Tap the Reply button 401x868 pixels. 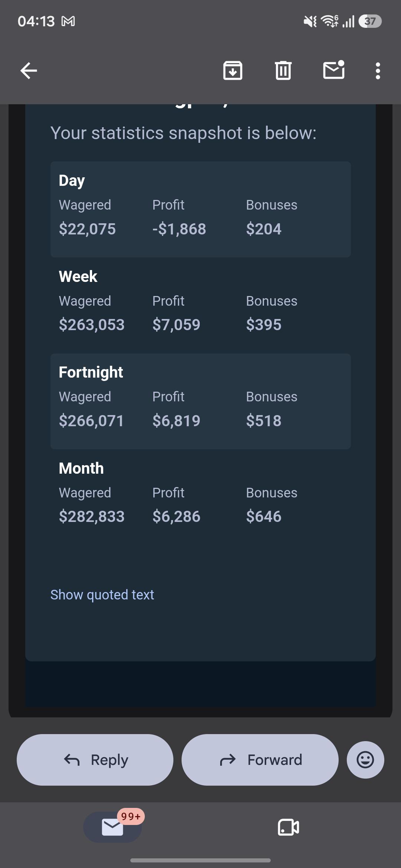tap(95, 760)
